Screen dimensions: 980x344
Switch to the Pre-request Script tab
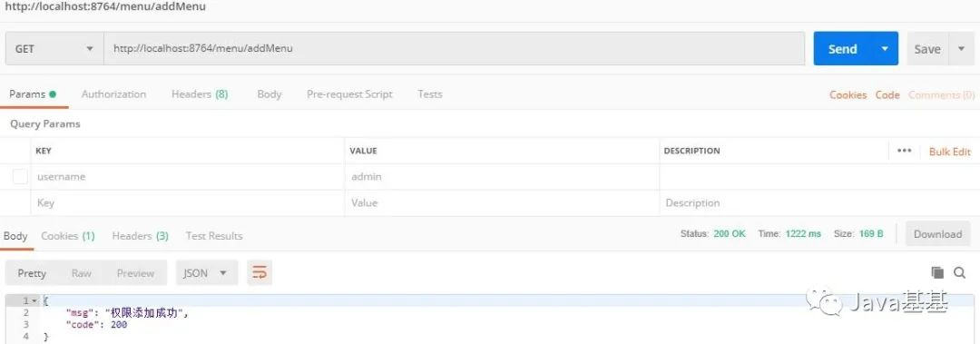coord(349,94)
